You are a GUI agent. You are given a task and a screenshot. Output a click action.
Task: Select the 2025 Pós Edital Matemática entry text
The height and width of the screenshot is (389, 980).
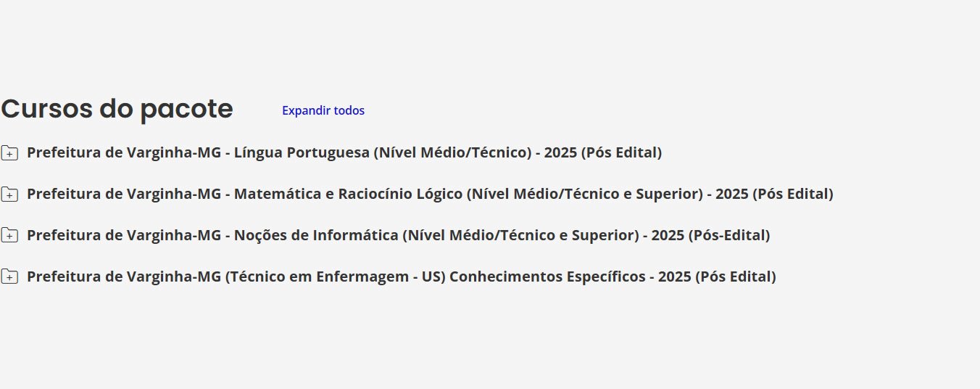774,194
